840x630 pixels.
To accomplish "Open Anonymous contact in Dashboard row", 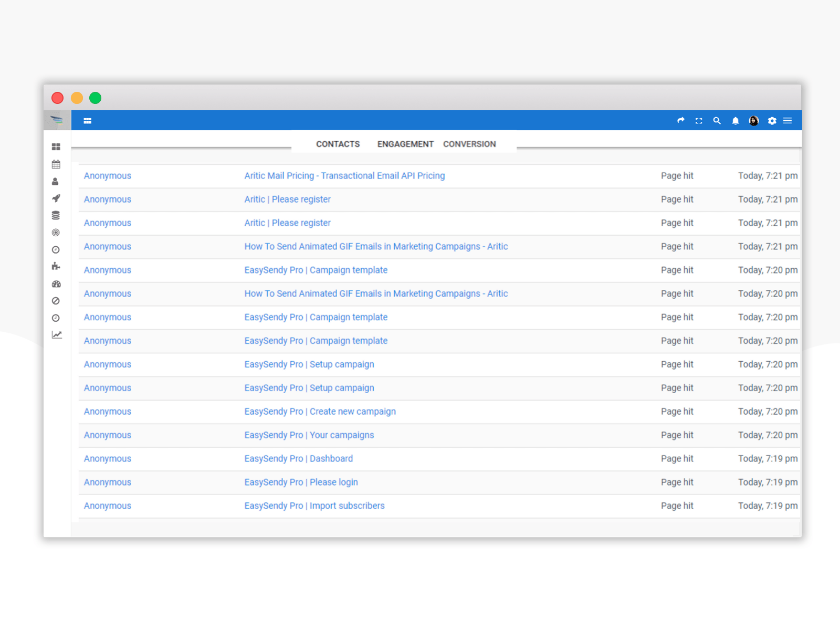I will point(108,459).
